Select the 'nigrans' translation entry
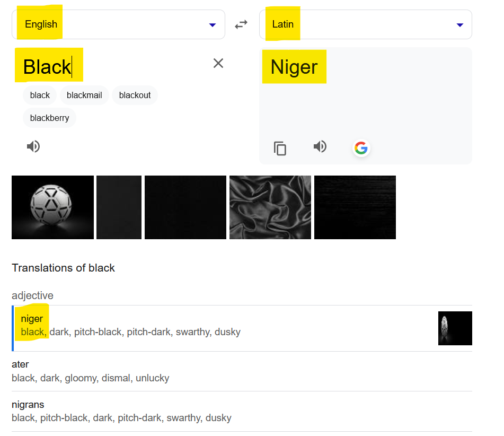The height and width of the screenshot is (436, 504). 242,412
